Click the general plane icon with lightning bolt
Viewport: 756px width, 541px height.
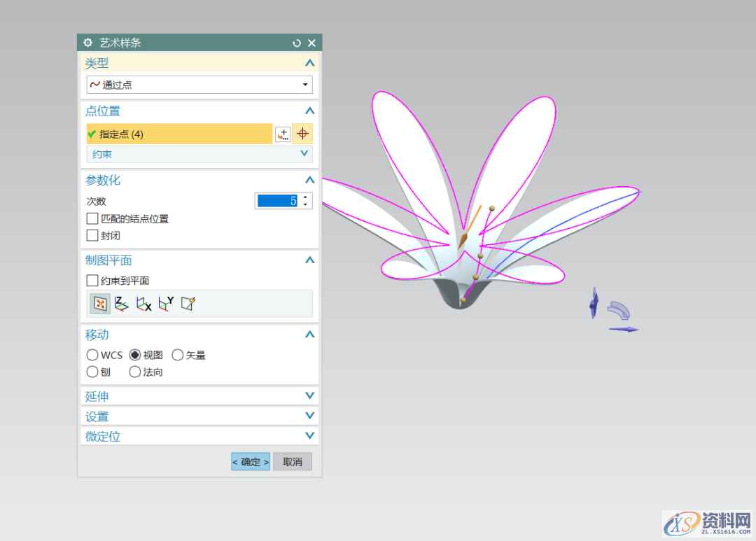(x=188, y=304)
